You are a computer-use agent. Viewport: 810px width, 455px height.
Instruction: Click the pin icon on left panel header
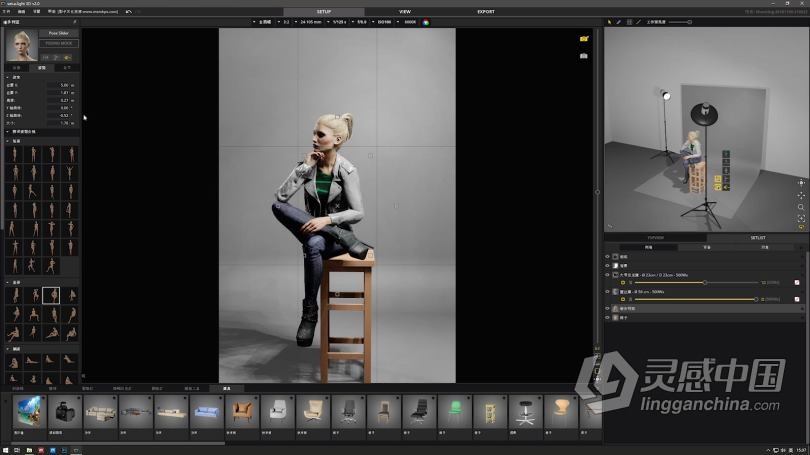click(x=75, y=22)
